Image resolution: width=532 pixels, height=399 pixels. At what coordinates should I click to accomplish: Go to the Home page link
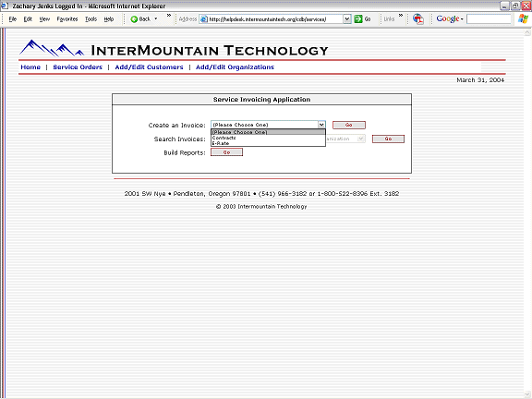point(30,67)
